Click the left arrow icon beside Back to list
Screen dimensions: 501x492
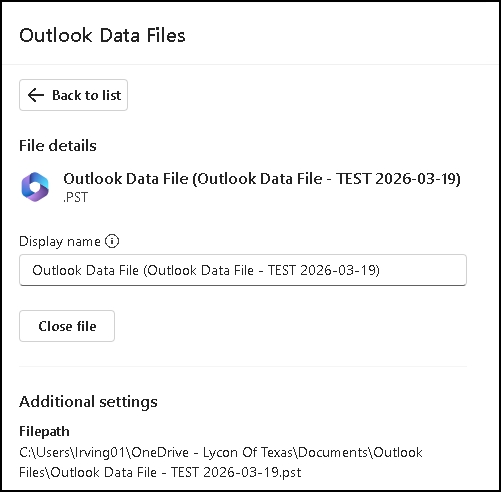(36, 95)
